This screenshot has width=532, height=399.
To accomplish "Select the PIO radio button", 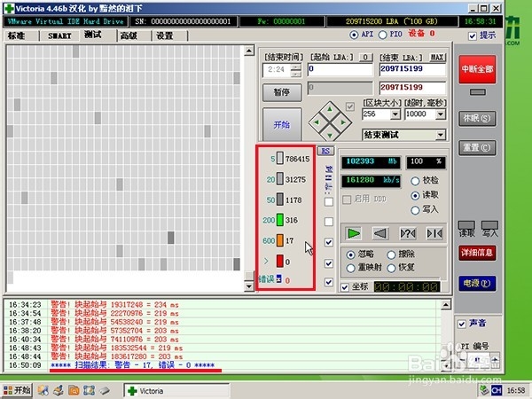I will (382, 35).
